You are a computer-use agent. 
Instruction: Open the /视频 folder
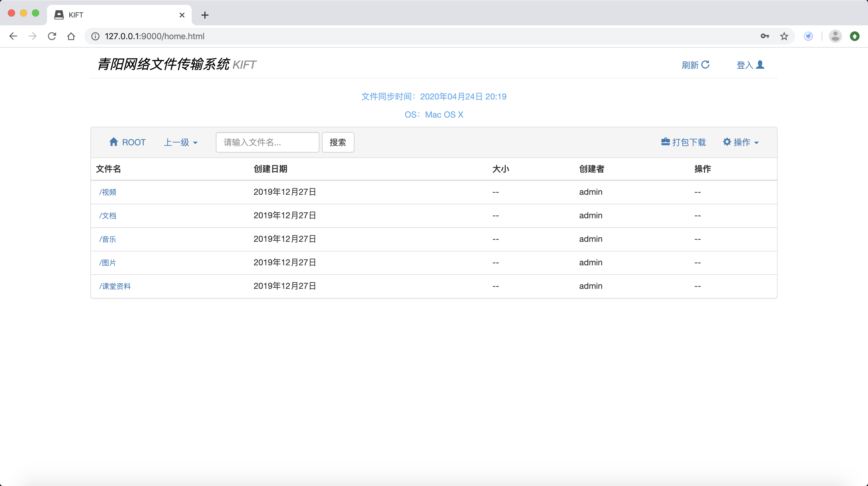(108, 192)
